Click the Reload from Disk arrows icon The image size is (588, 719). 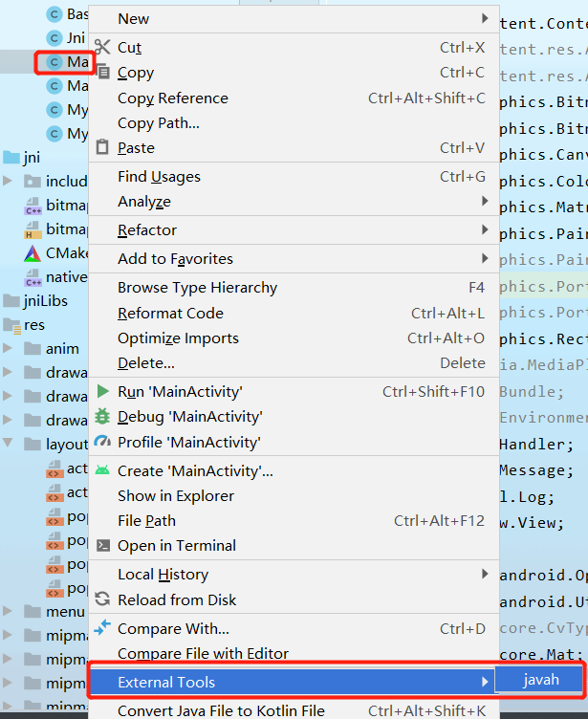pyautogui.click(x=102, y=599)
